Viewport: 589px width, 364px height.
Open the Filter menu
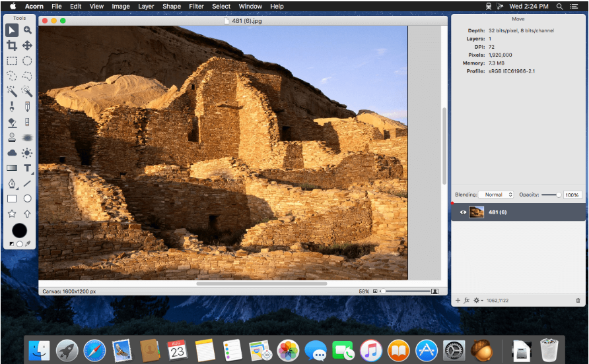point(196,6)
